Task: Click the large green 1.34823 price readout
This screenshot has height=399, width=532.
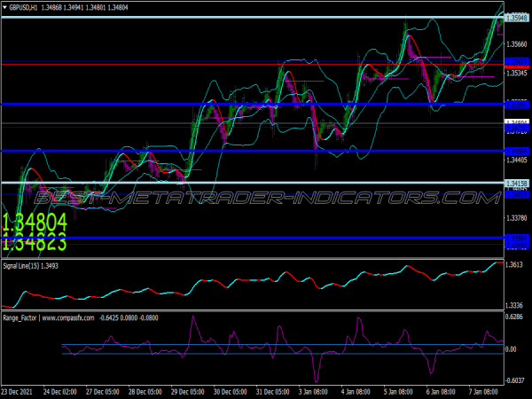Action: pos(35,239)
